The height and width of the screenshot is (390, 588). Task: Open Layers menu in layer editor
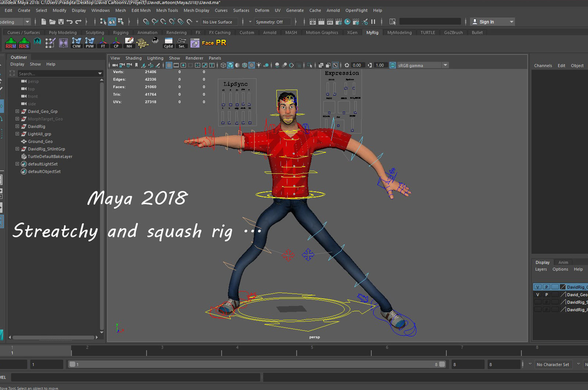(x=541, y=269)
